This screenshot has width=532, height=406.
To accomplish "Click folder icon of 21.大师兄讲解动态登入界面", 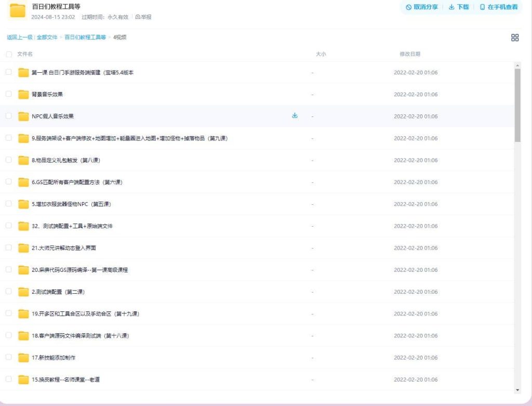I will point(23,248).
